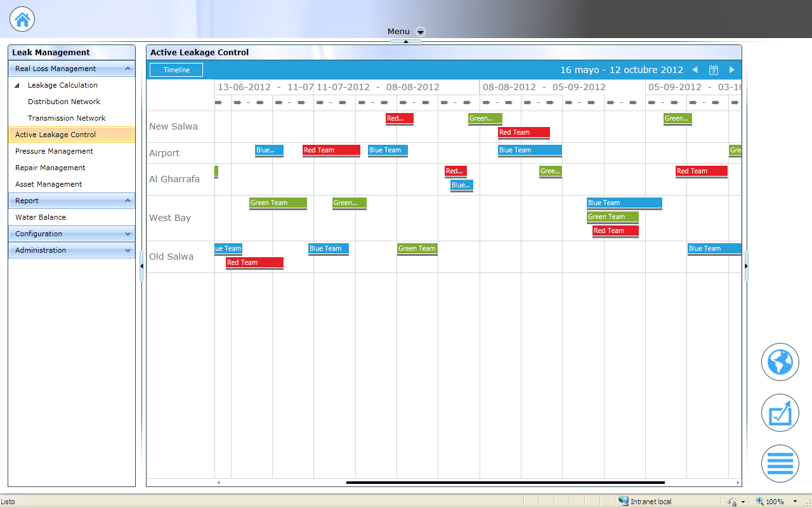Open the globe map view icon
Image resolution: width=812 pixels, height=508 pixels.
[x=780, y=362]
